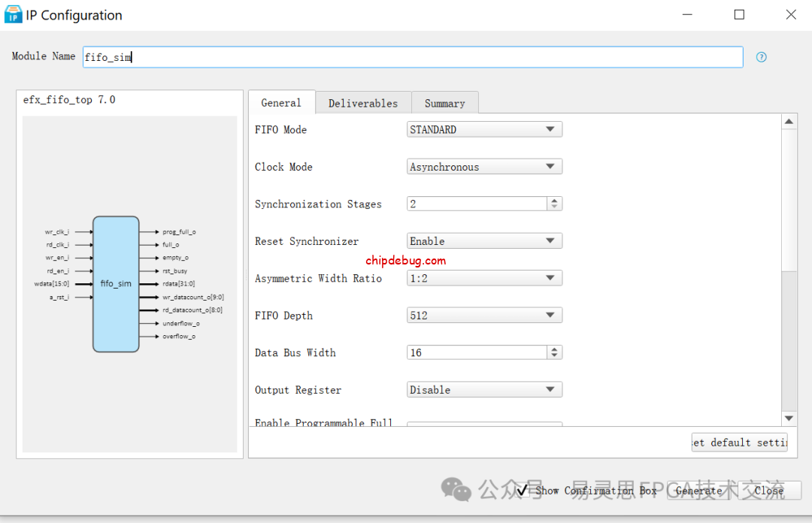Image resolution: width=812 pixels, height=523 pixels.
Task: Click the Set default settings button
Action: [739, 442]
